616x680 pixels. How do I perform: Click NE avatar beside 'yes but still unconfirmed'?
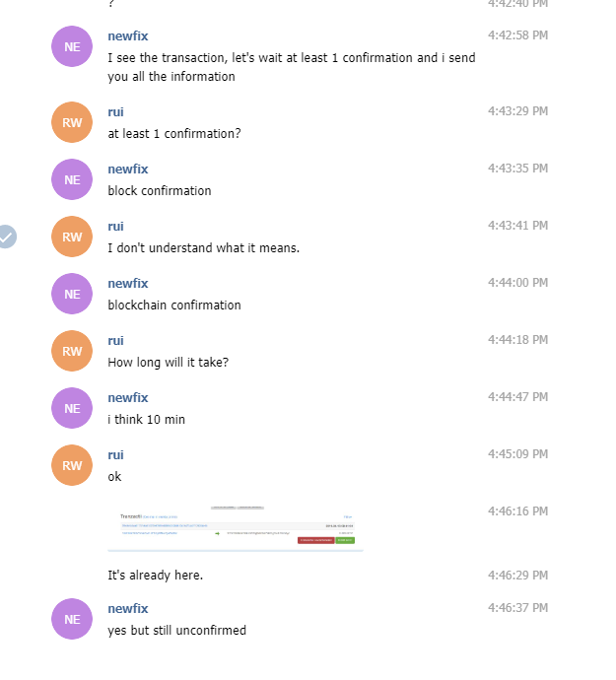72,619
